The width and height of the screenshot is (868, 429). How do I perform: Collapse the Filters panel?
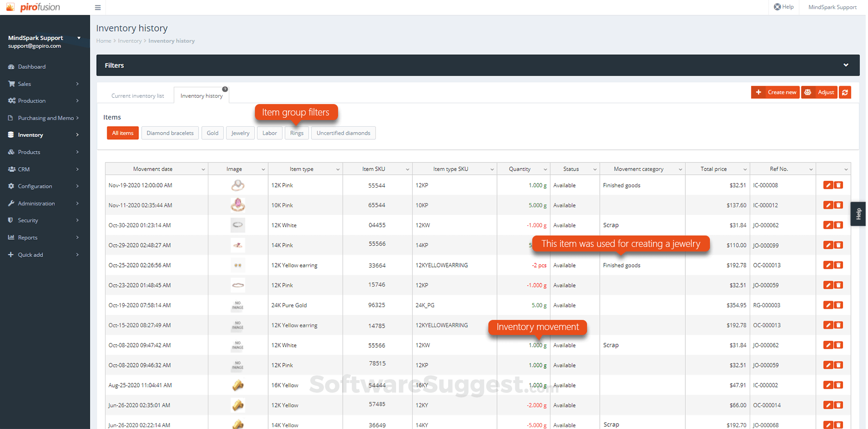point(846,65)
